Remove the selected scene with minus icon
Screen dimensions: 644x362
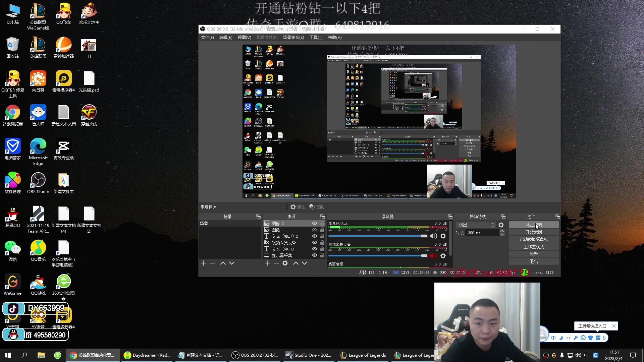coord(212,263)
